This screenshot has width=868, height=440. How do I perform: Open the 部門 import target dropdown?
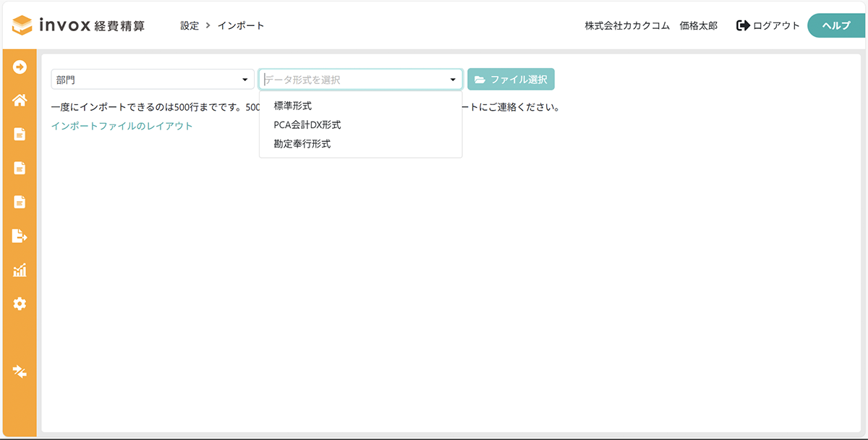[x=151, y=80]
